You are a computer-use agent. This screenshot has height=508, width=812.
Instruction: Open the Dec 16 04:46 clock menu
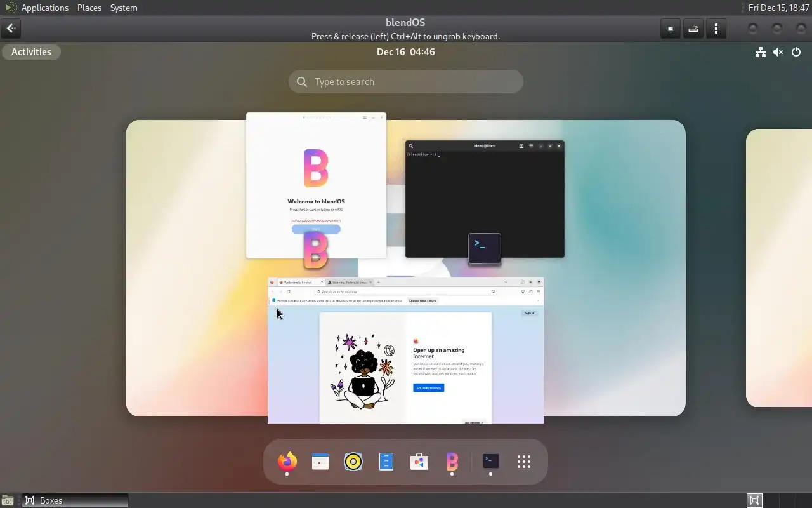406,52
